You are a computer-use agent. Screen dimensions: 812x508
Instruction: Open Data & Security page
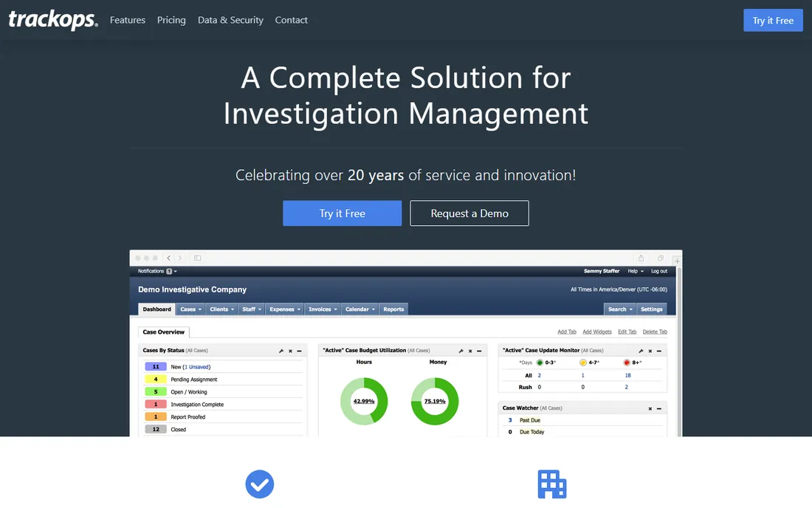click(x=230, y=20)
